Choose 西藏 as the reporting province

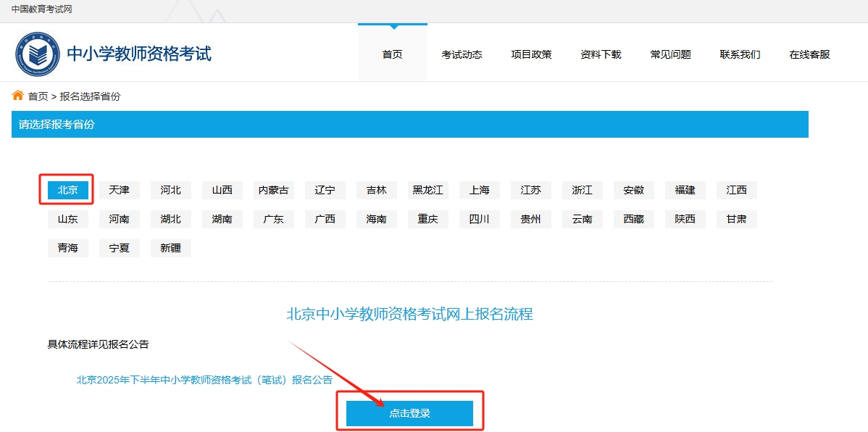point(633,219)
